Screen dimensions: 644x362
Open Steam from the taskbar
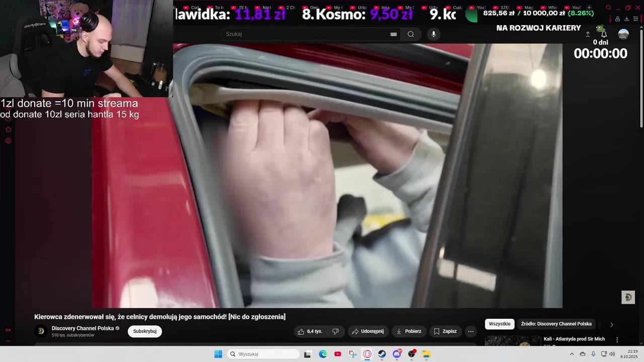(x=382, y=354)
